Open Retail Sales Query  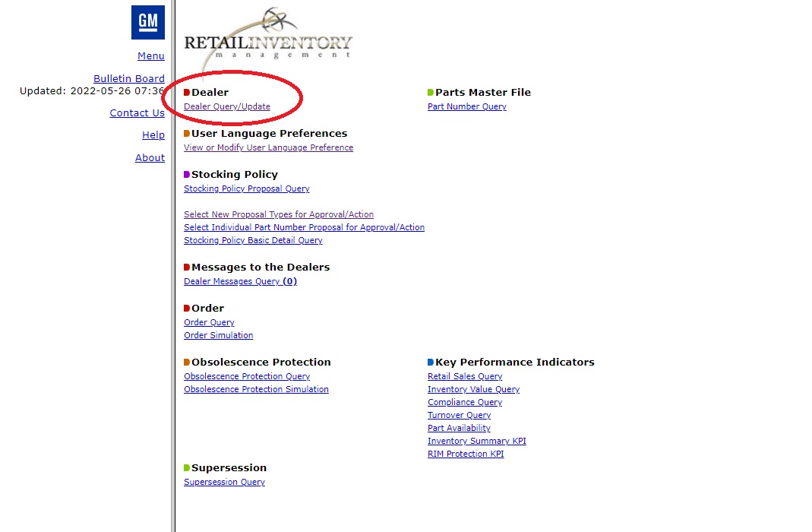click(x=465, y=376)
